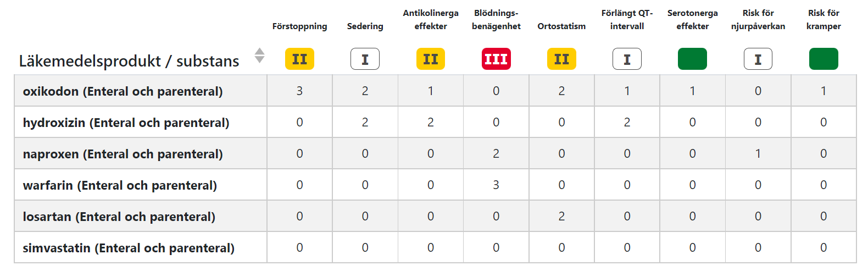Open the naproxen drug entry
The image size is (868, 271).
(123, 154)
